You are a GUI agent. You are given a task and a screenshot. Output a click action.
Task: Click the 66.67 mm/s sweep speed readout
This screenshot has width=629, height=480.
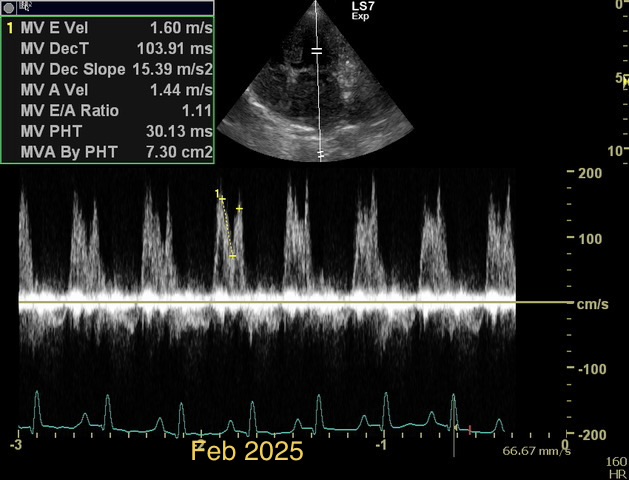[x=536, y=451]
